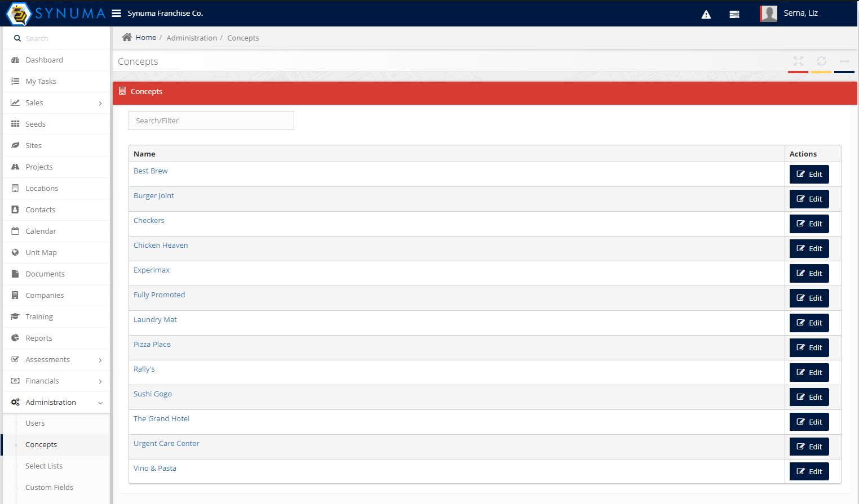This screenshot has width=859, height=504.
Task: Open the Best Brew link
Action: (x=150, y=171)
